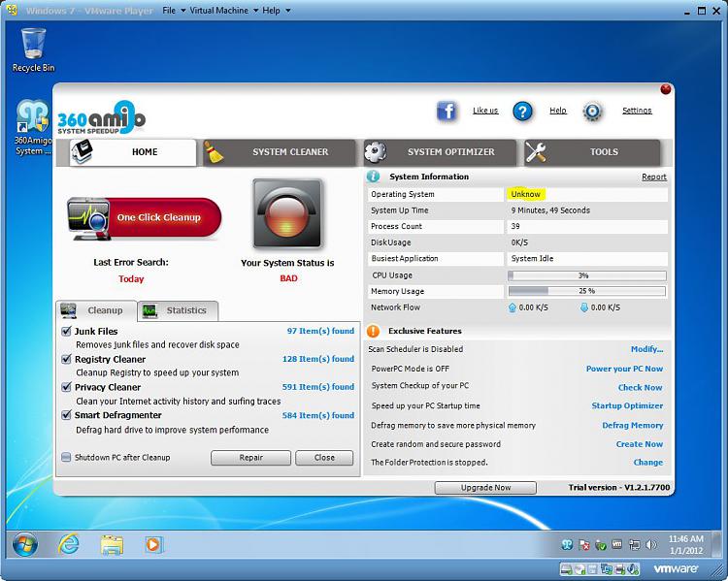Open the VMware File menu dropdown
The image size is (728, 581).
click(x=174, y=11)
